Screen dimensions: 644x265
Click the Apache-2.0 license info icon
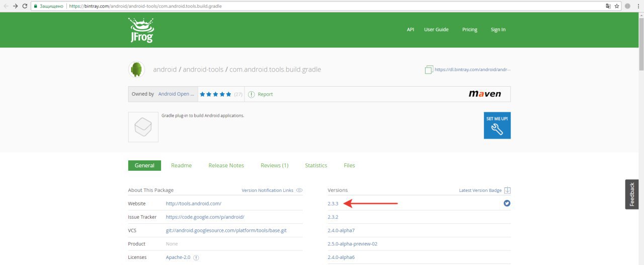(196, 257)
